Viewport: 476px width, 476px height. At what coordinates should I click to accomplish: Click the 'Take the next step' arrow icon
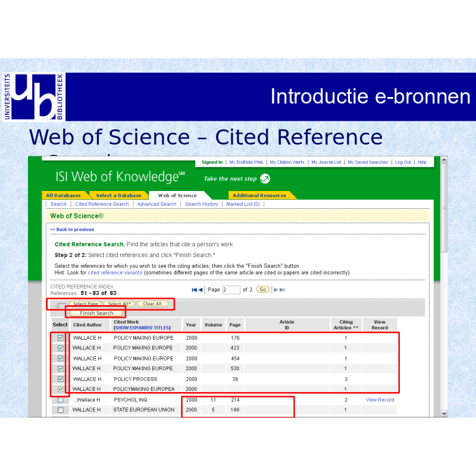[x=265, y=178]
